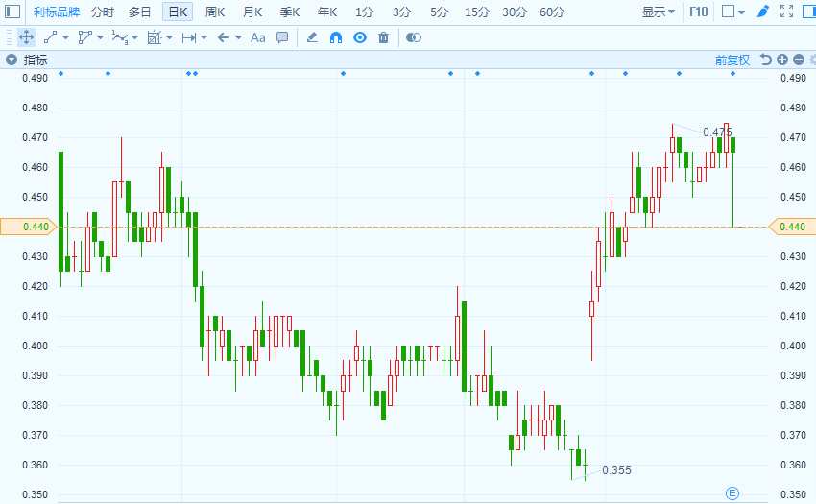
Task: Expand the polygon tool options arrow
Action: click(x=100, y=37)
